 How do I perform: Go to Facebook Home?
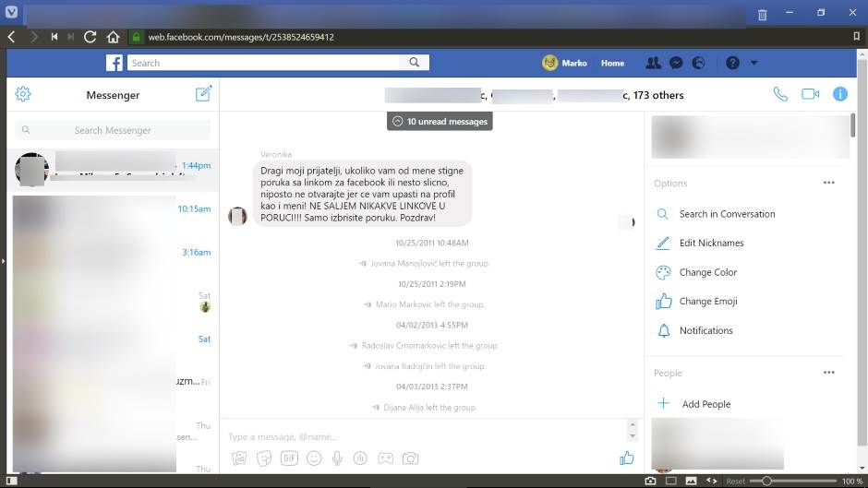(x=612, y=64)
